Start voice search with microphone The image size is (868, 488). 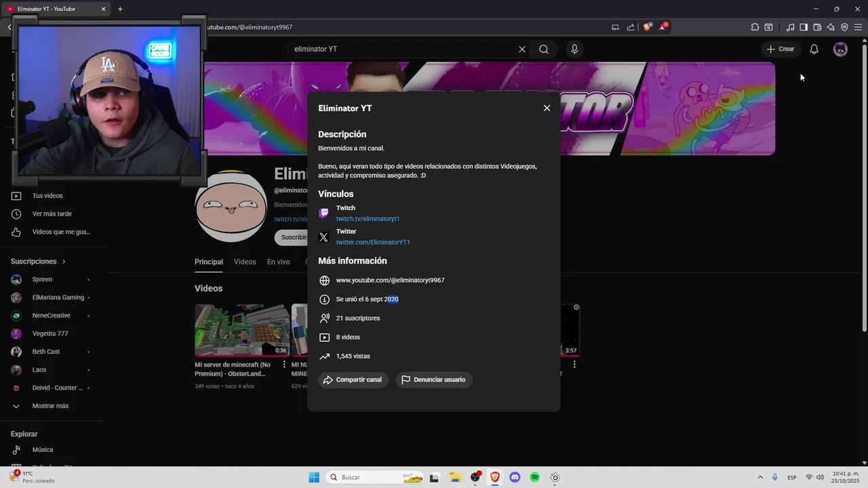tap(574, 49)
